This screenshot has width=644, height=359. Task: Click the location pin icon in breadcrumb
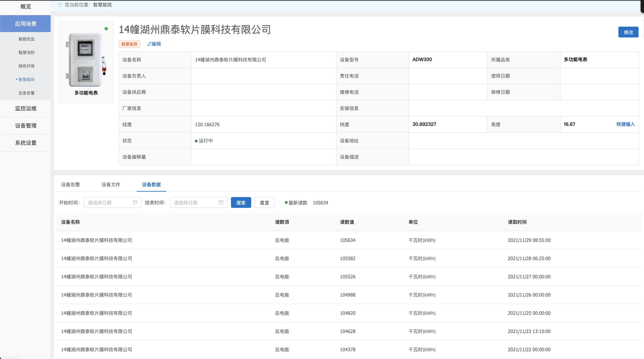coord(60,5)
